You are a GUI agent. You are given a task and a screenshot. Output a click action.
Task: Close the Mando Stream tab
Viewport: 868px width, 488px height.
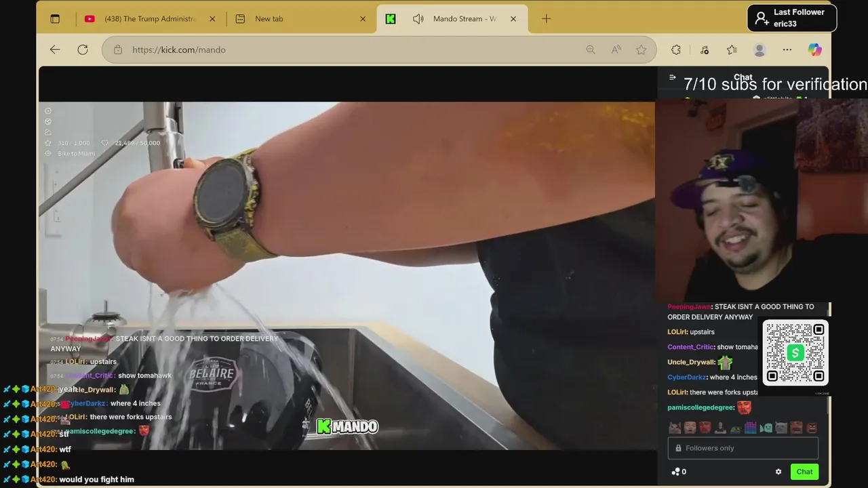(513, 19)
